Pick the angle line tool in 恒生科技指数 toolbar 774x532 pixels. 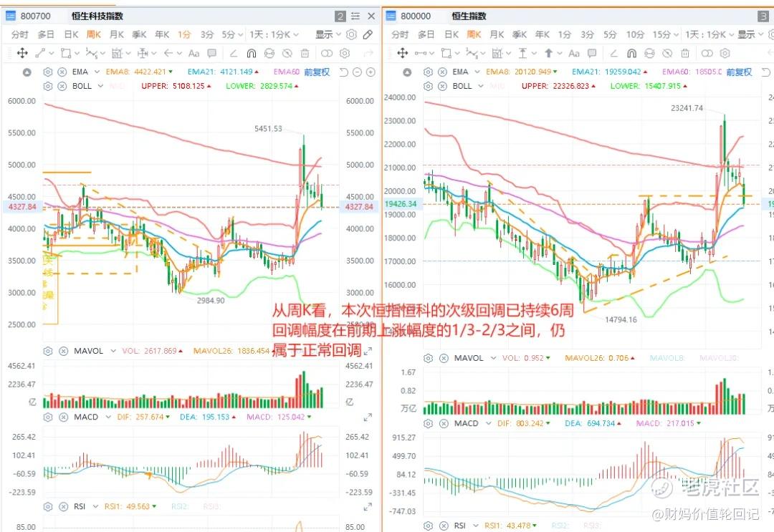click(x=234, y=53)
